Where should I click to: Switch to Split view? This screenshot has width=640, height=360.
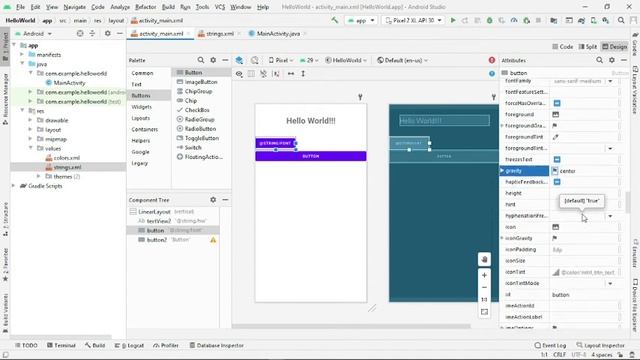coord(588,47)
